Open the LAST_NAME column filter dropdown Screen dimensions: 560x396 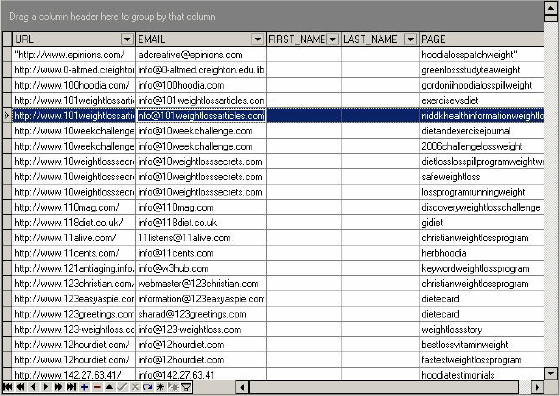(411, 39)
